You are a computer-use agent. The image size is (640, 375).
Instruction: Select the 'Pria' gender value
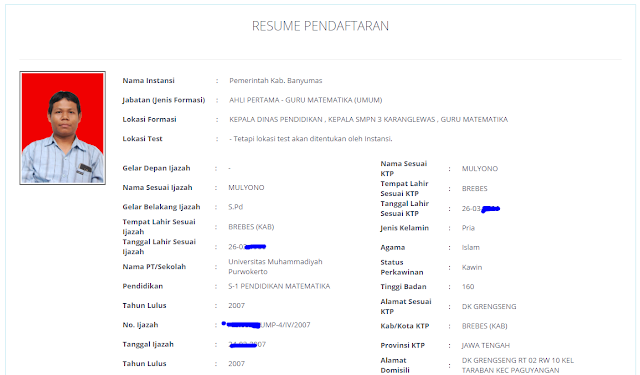click(468, 228)
